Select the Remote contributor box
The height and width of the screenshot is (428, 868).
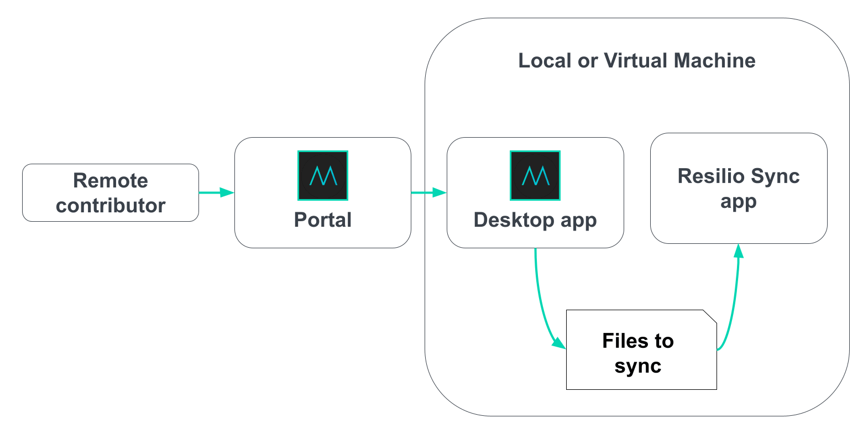click(x=111, y=193)
